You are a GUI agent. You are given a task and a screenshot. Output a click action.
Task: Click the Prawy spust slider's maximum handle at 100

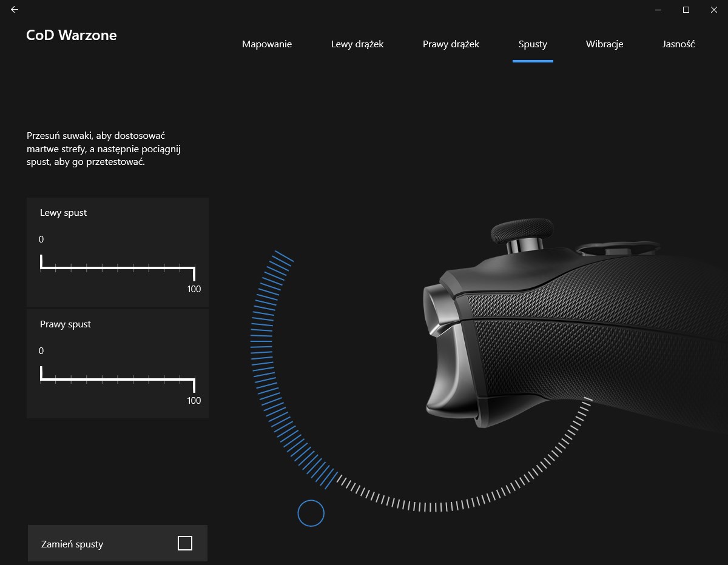pyautogui.click(x=194, y=383)
